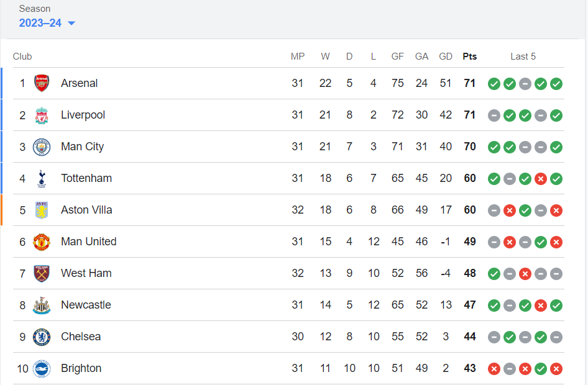Click the Arsenal club crest

pyautogui.click(x=42, y=83)
